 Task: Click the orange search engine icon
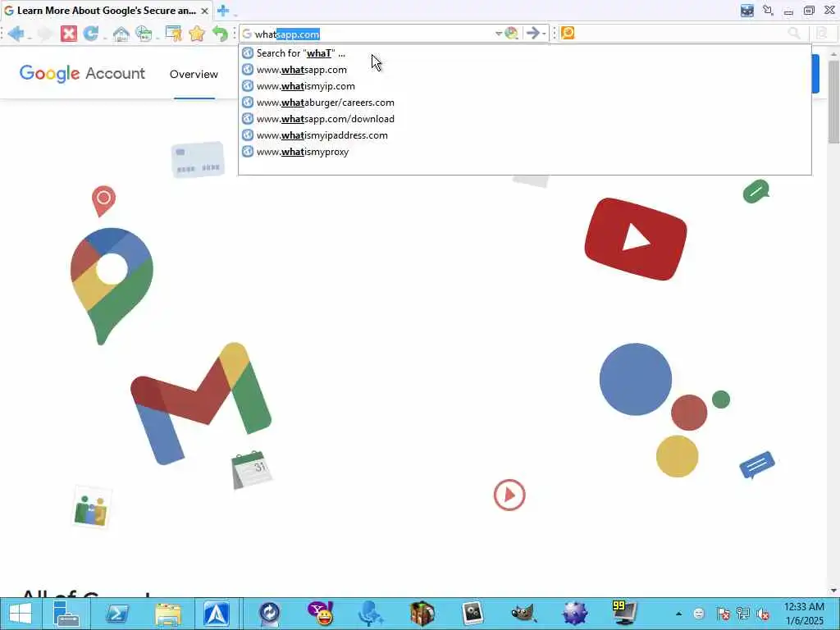tap(568, 33)
